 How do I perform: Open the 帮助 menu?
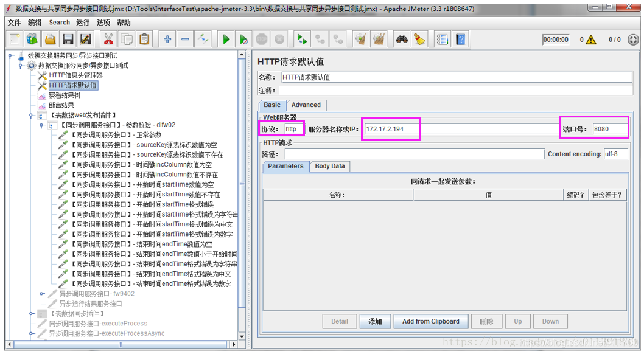[124, 23]
